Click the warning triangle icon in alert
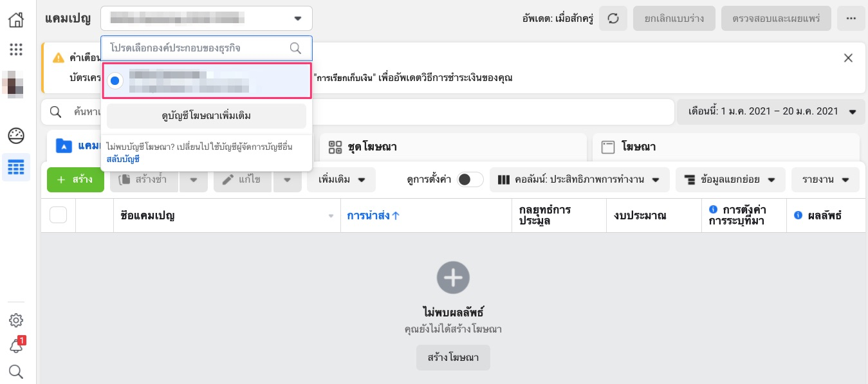This screenshot has height=384, width=868. (59, 58)
